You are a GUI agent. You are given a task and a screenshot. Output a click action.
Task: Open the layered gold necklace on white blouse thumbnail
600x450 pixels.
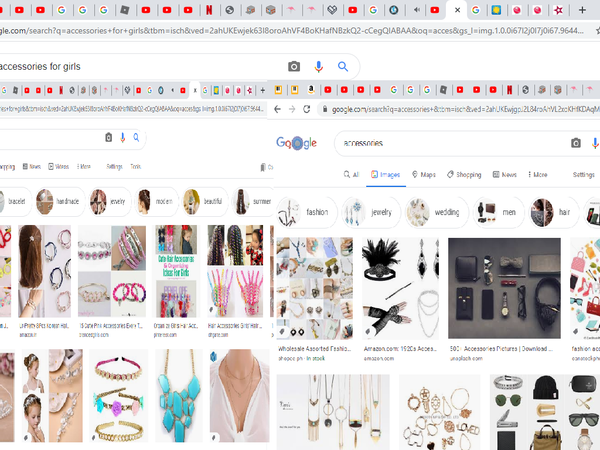coord(239,396)
